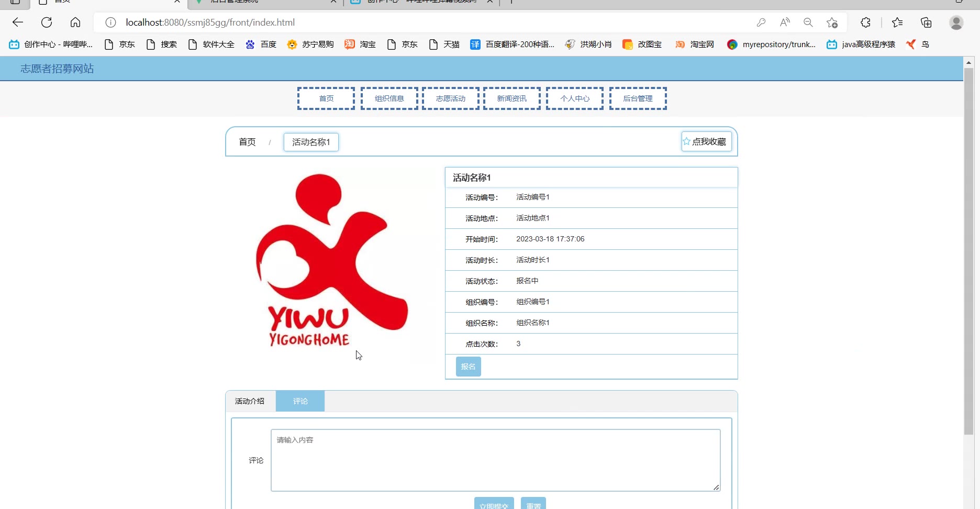The height and width of the screenshot is (509, 980).
Task: Open the zoom magnifier icon in address bar
Action: tap(808, 23)
